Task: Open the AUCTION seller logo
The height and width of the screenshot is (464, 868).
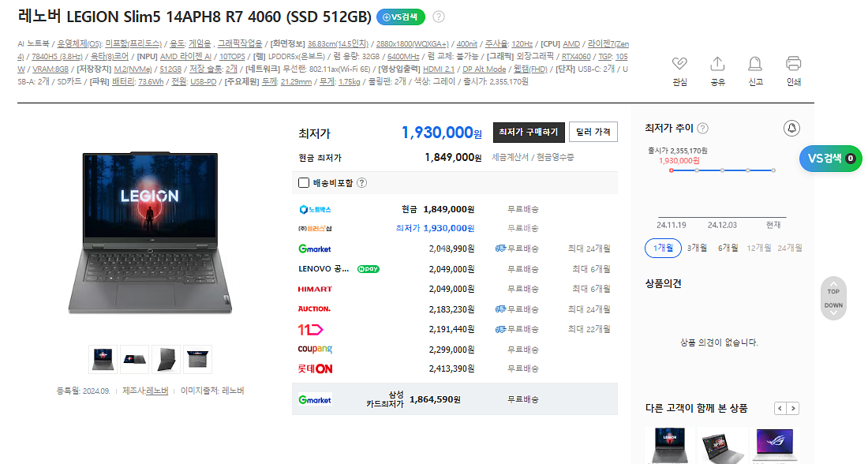Action: pyautogui.click(x=314, y=309)
